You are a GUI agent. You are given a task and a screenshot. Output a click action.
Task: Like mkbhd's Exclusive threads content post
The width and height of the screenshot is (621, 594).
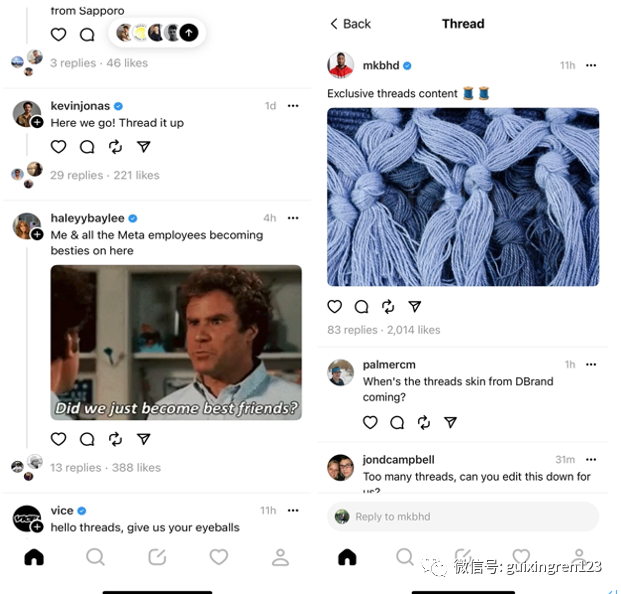pyautogui.click(x=335, y=307)
